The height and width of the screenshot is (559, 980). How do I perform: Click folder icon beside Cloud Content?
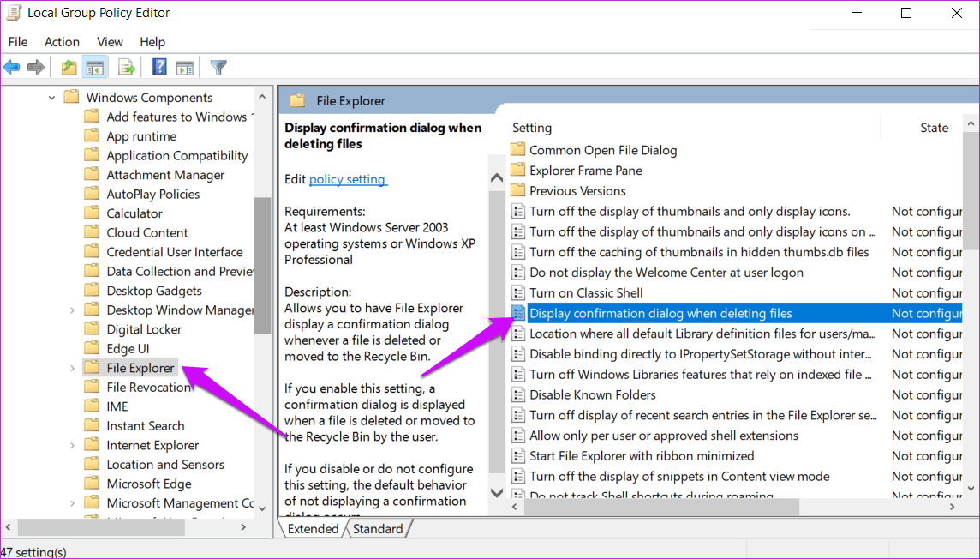pos(92,232)
